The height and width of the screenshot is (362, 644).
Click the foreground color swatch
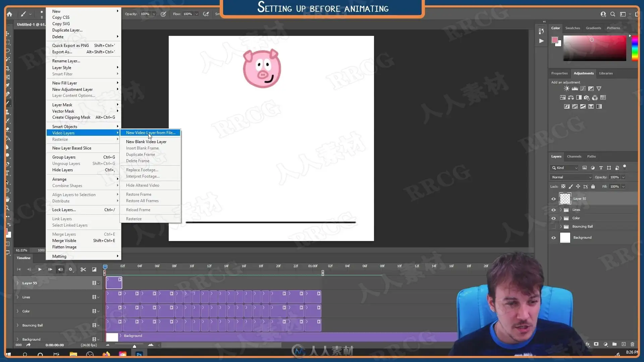555,40
